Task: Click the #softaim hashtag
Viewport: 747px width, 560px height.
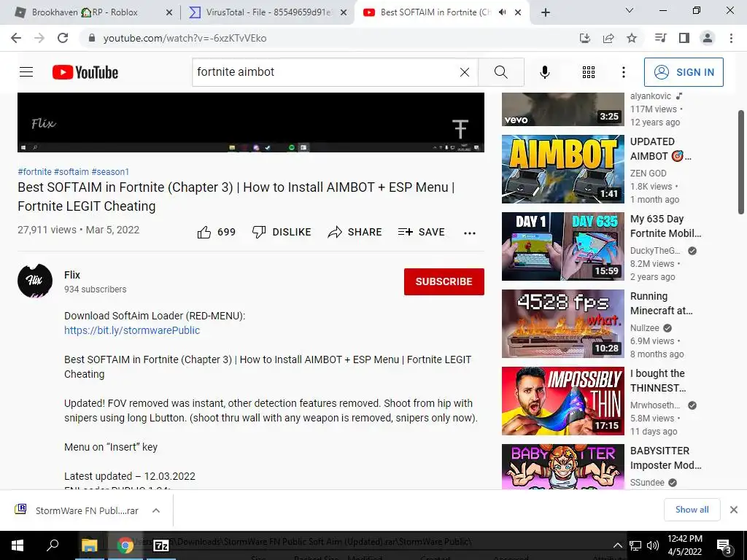Action: point(71,172)
